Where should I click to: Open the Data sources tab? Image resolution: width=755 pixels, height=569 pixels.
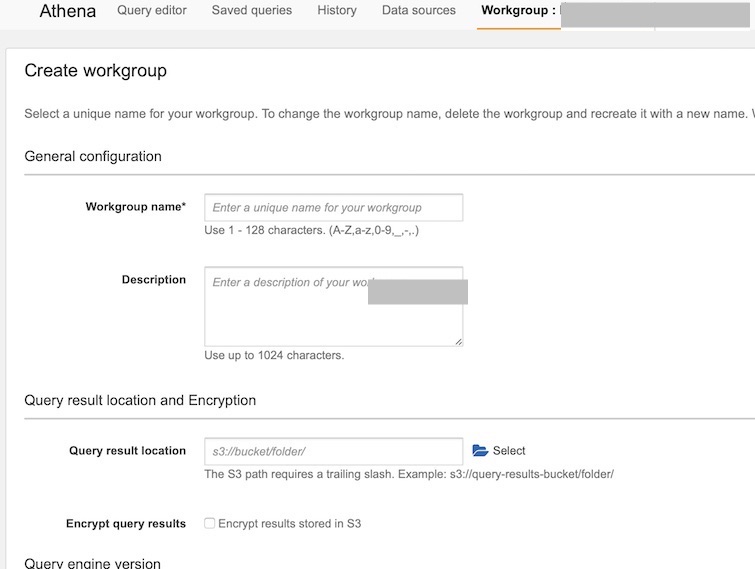418,11
